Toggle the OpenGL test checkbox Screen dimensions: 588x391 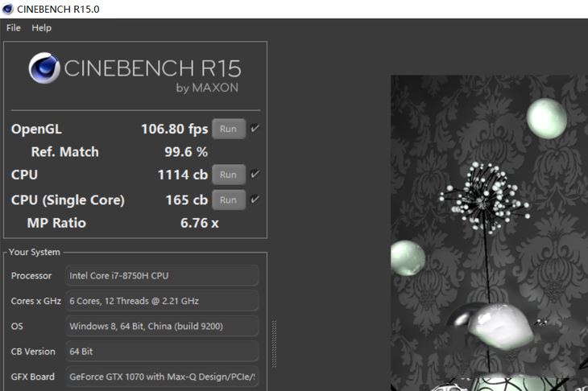point(255,129)
